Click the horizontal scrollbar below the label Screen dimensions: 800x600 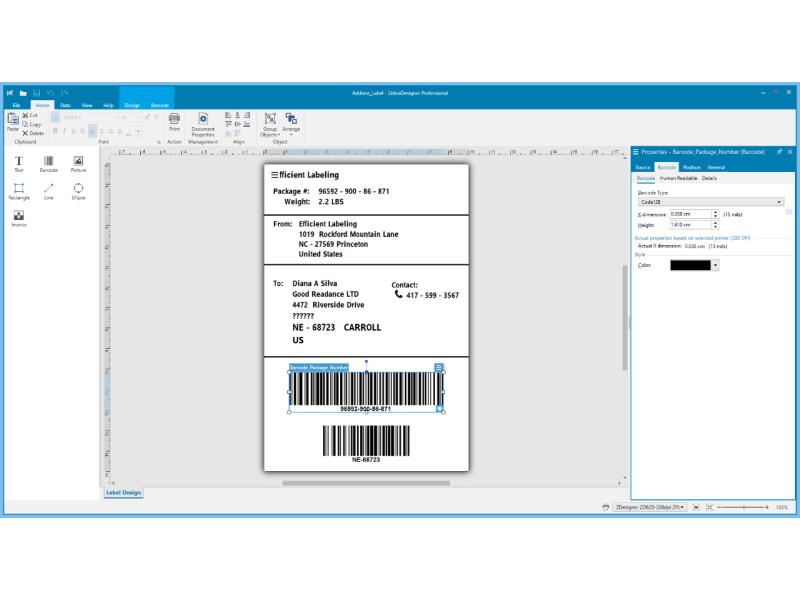click(366, 483)
